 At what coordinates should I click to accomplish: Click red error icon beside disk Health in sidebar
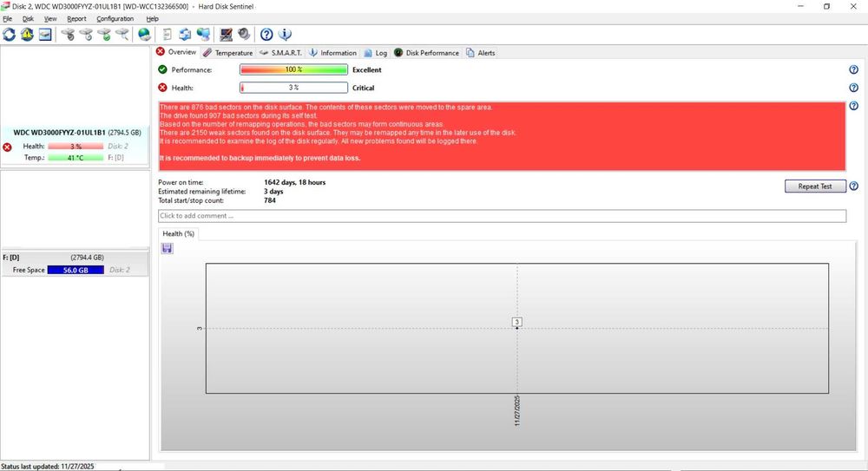click(x=7, y=147)
